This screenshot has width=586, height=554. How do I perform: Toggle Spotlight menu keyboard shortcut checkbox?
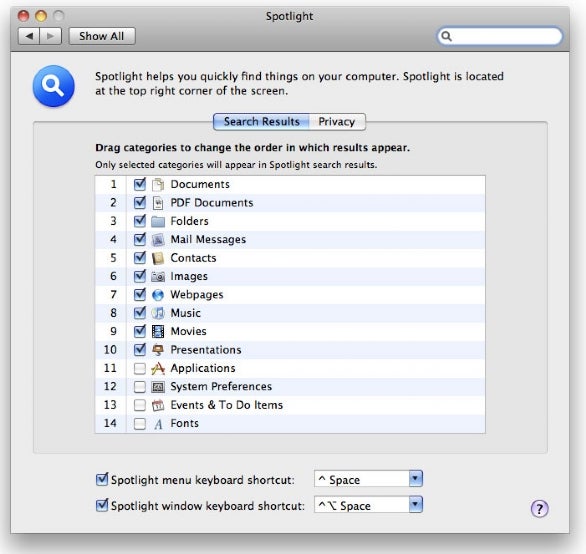click(102, 479)
